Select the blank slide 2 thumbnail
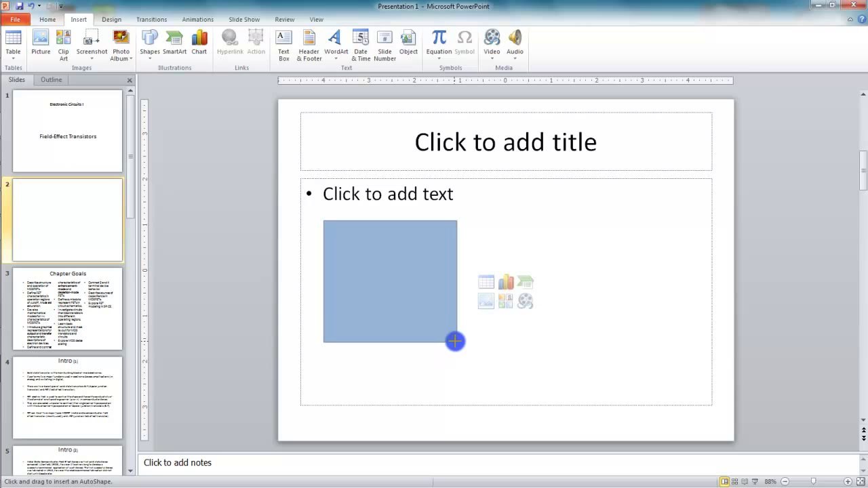The height and width of the screenshot is (488, 868). (67, 220)
